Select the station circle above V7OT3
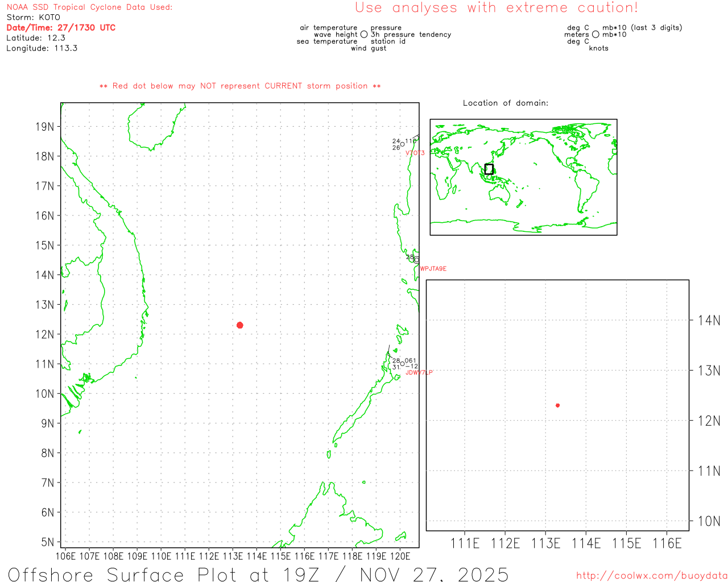The height and width of the screenshot is (582, 728). [403, 144]
